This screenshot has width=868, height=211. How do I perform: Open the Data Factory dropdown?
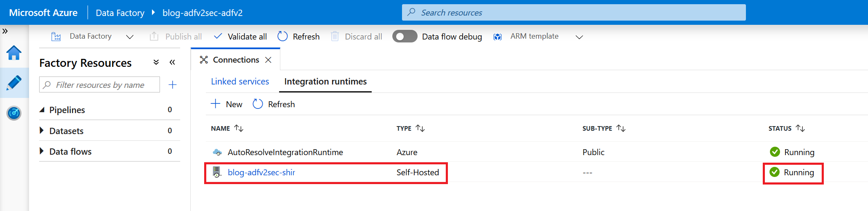[x=130, y=37]
